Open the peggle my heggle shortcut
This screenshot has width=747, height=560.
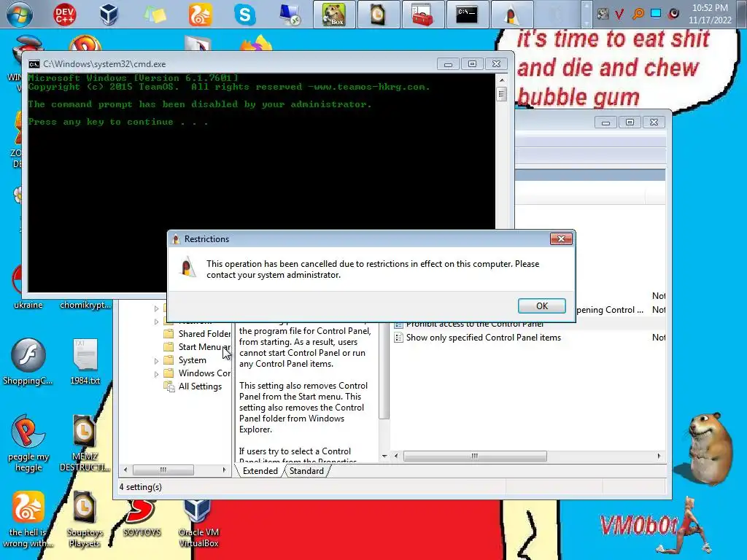click(x=28, y=443)
